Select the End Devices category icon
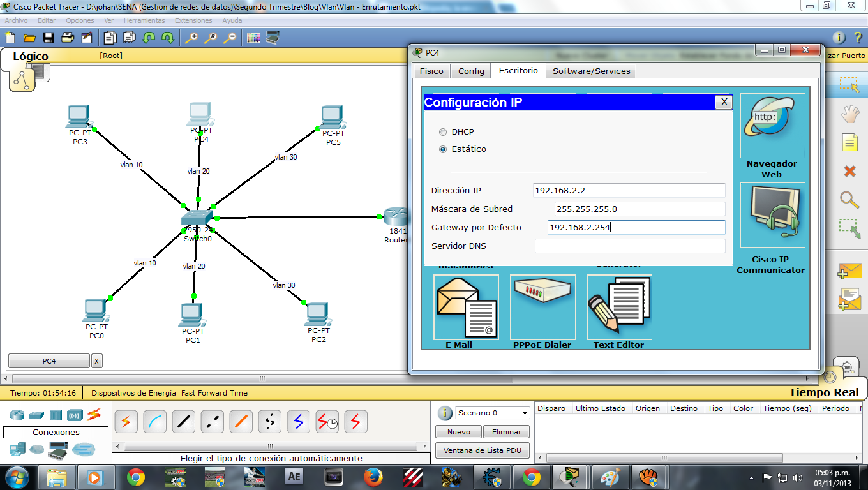868x490 pixels. coord(17,450)
